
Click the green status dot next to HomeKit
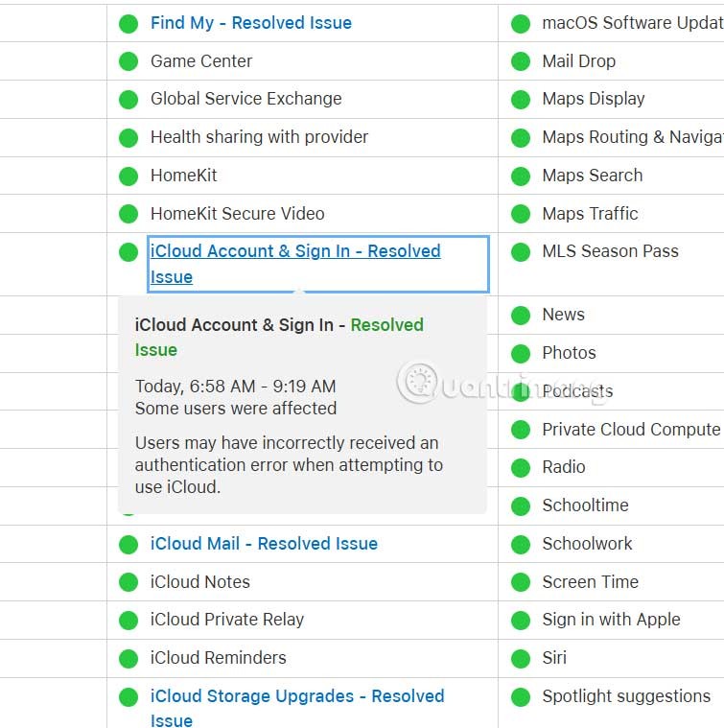(128, 176)
